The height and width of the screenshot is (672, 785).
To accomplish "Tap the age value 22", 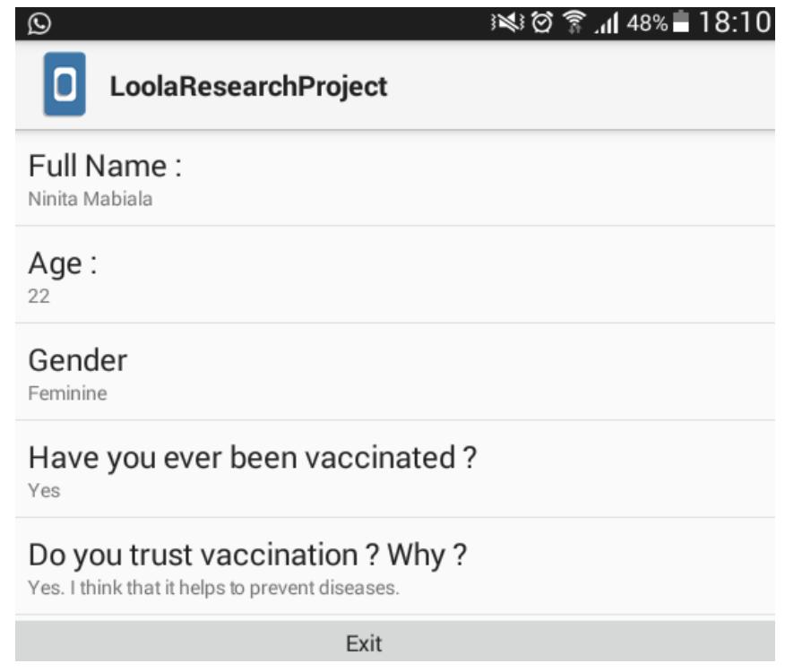I will [39, 297].
